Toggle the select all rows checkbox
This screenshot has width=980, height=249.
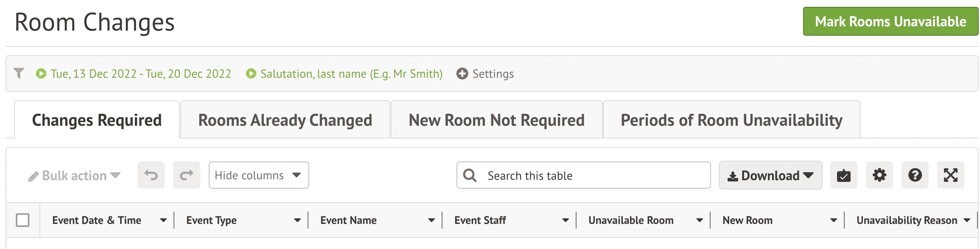coord(22,220)
